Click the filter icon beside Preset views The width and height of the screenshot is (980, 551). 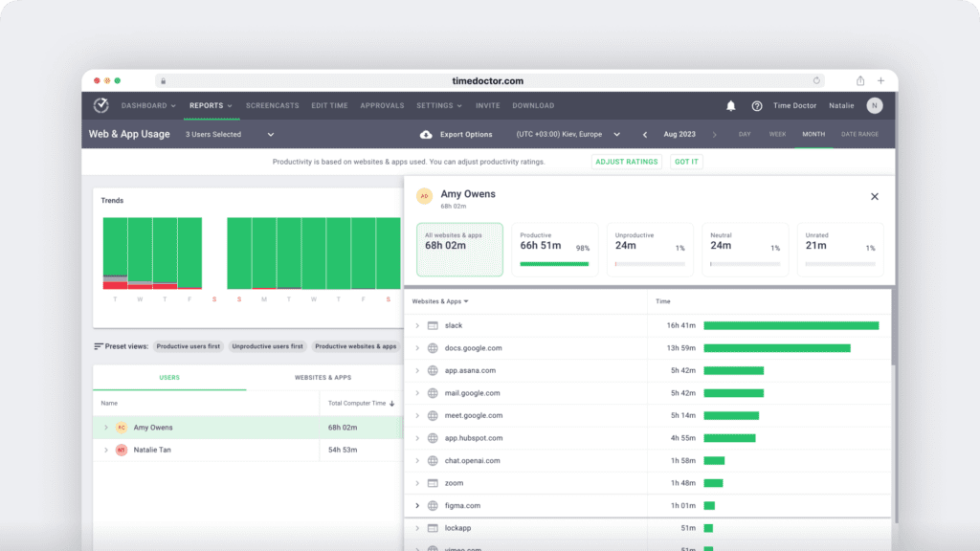(97, 346)
